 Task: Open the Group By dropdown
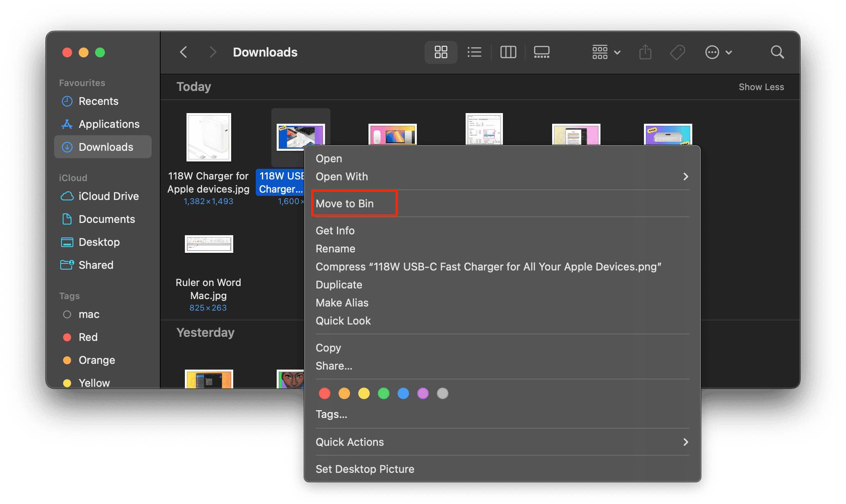(606, 52)
